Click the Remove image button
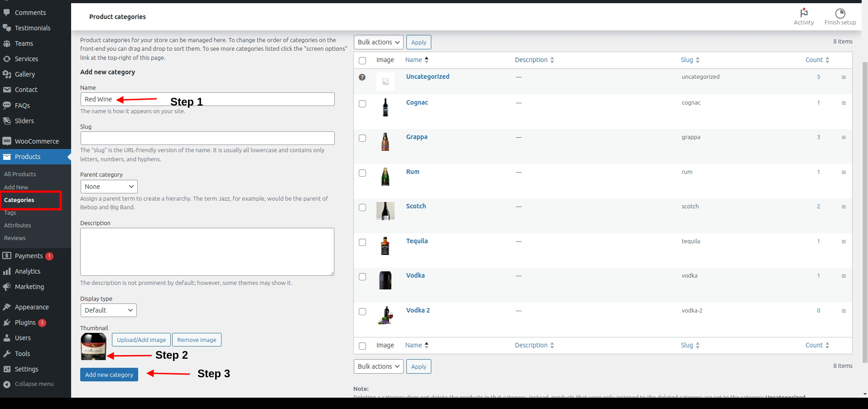Image resolution: width=868 pixels, height=409 pixels. [x=197, y=340]
